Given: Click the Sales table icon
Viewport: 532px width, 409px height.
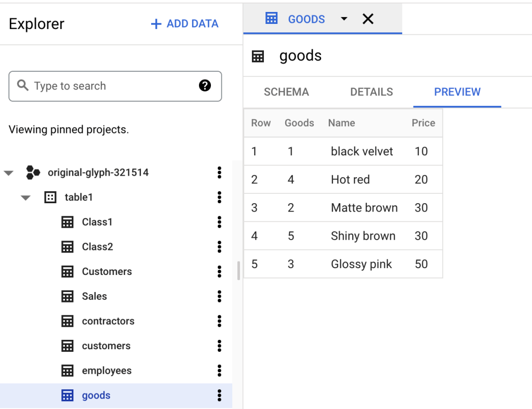Looking at the screenshot, I should tap(68, 296).
